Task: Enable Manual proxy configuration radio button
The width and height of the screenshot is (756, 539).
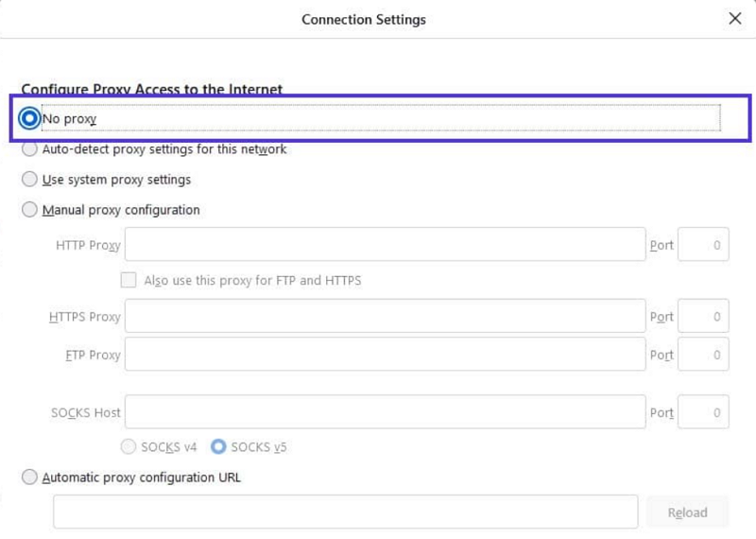Action: point(30,210)
